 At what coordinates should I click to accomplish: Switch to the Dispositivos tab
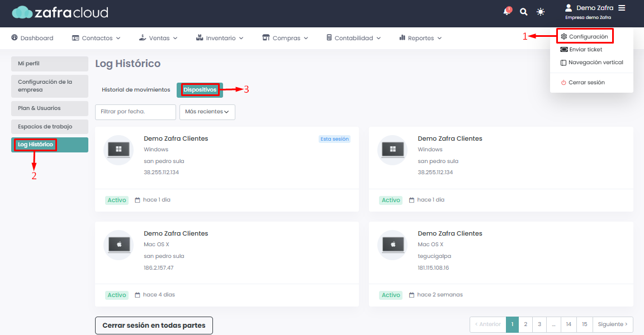tap(200, 90)
